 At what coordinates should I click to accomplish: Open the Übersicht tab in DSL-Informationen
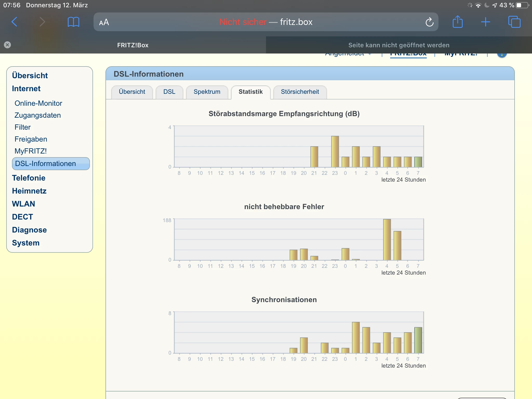click(x=132, y=92)
